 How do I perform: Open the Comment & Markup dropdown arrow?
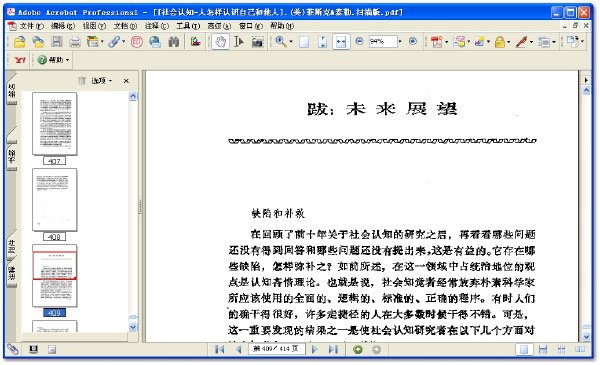click(x=468, y=42)
